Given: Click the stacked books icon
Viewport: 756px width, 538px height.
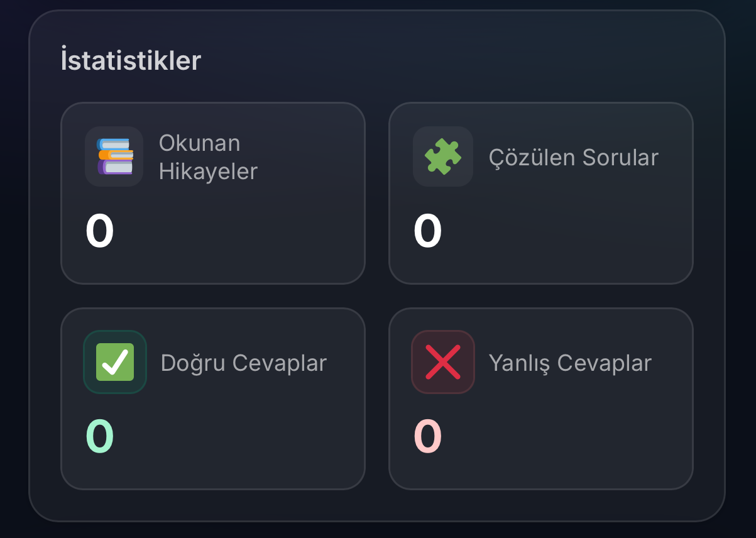Looking at the screenshot, I should pyautogui.click(x=114, y=156).
